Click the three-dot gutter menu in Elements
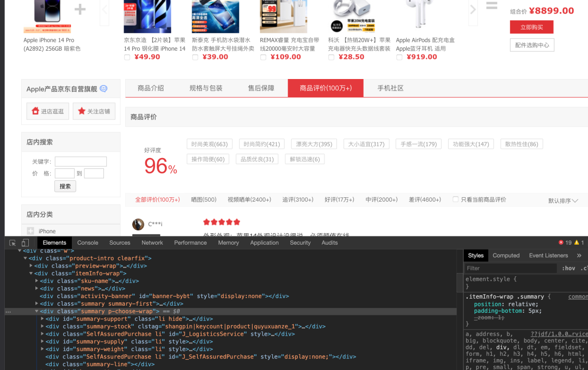The width and height of the screenshot is (588, 370). coord(8,312)
